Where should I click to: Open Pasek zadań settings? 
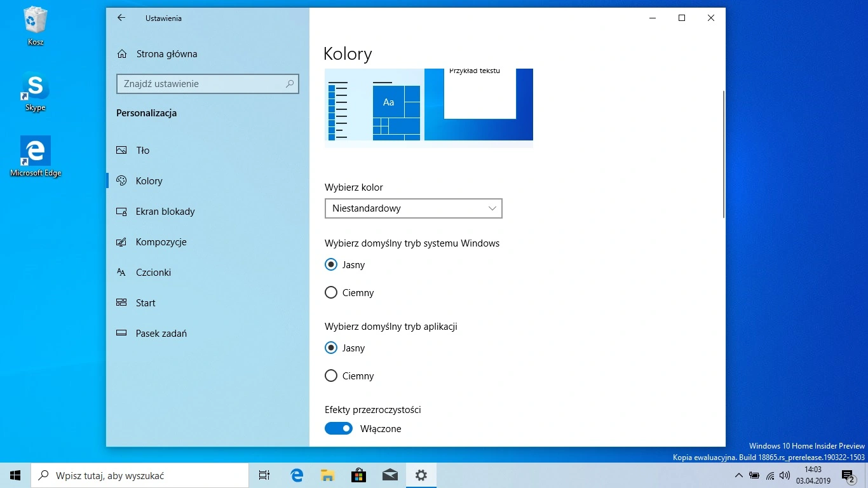click(161, 334)
